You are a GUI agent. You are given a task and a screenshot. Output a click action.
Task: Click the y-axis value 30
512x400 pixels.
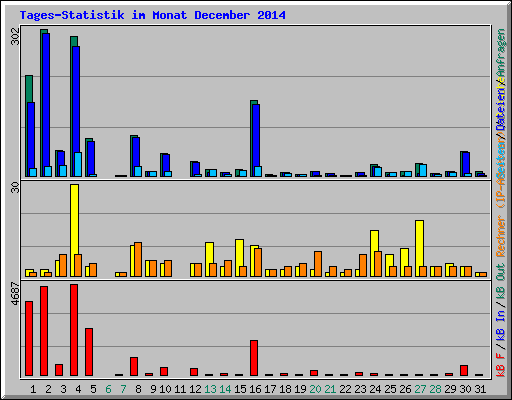point(16,187)
